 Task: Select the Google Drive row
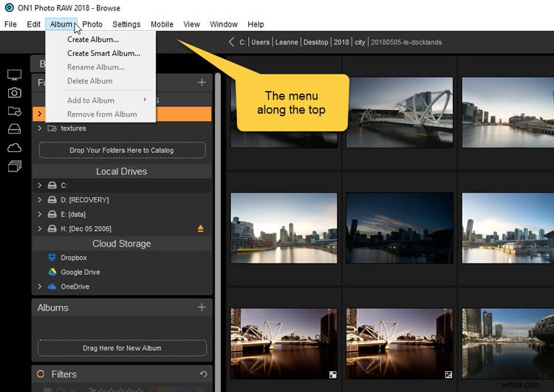(x=122, y=272)
